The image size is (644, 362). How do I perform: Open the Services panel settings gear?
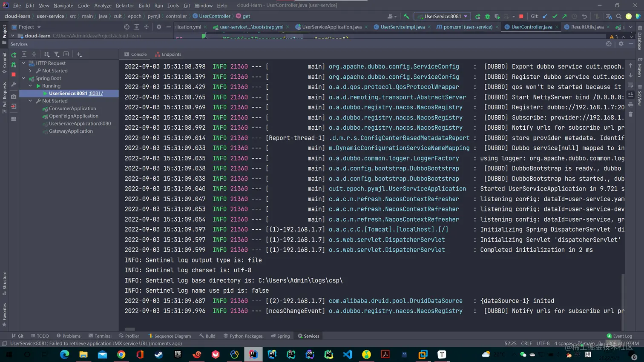pos(621,44)
